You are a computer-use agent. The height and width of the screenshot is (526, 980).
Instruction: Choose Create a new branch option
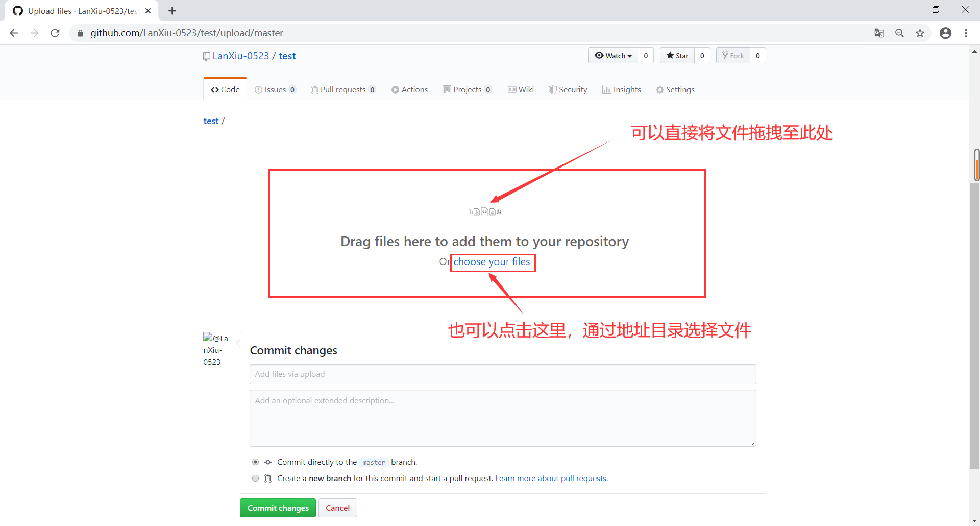tap(255, 478)
